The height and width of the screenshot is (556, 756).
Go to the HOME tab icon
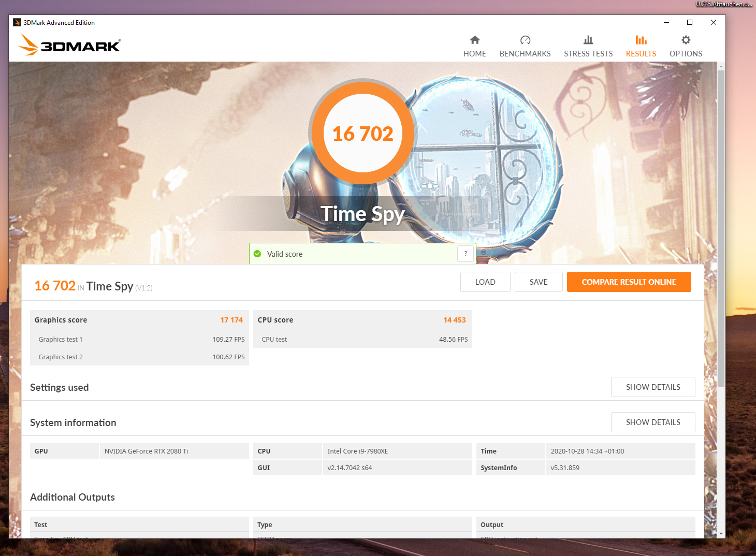(x=475, y=40)
